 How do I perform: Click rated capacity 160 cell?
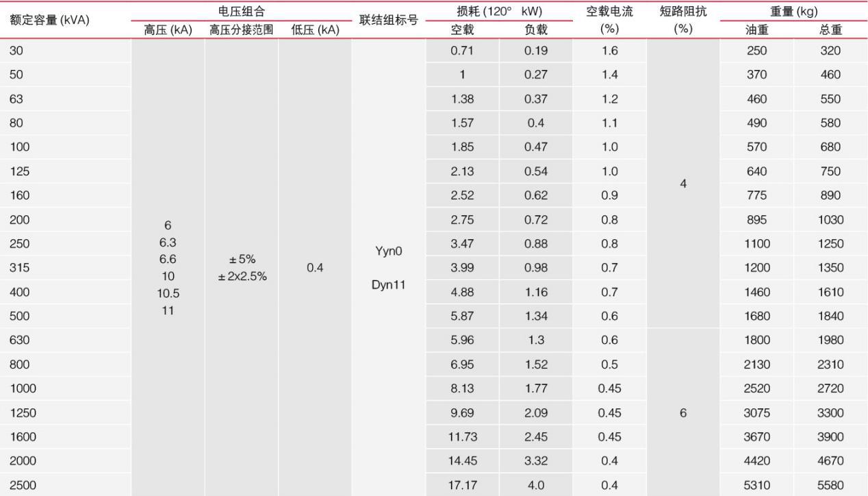point(19,195)
